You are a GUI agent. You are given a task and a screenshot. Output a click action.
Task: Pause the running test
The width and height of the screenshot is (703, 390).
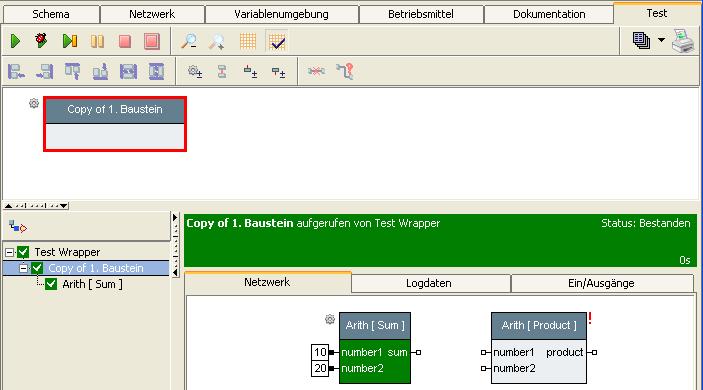click(x=97, y=41)
